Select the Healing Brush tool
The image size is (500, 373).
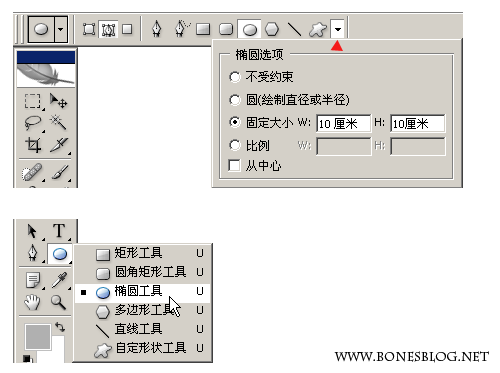click(33, 172)
